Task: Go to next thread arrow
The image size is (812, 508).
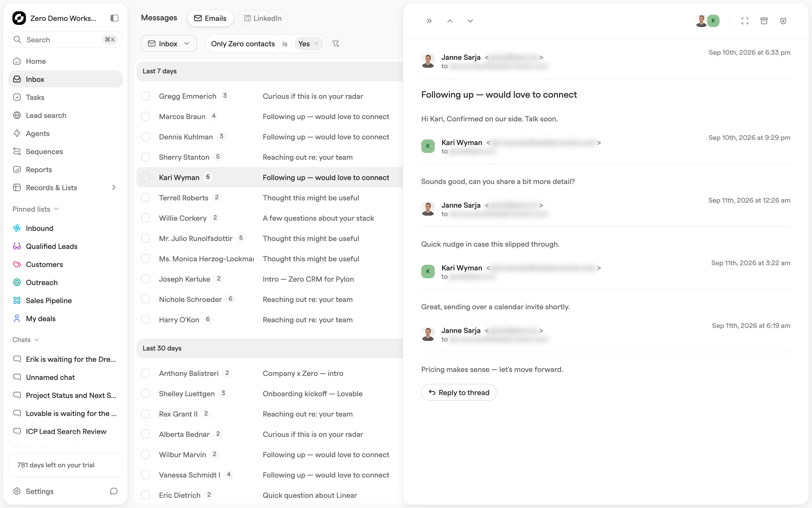Action: 470,21
